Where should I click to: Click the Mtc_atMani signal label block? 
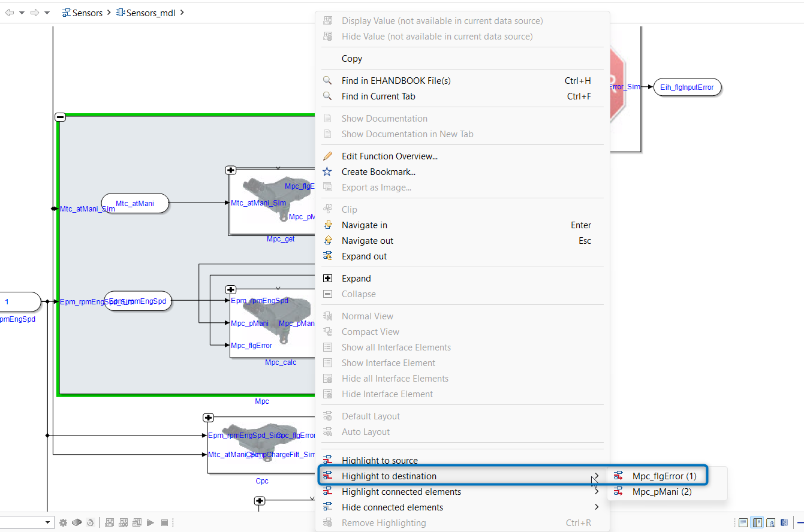pyautogui.click(x=135, y=204)
